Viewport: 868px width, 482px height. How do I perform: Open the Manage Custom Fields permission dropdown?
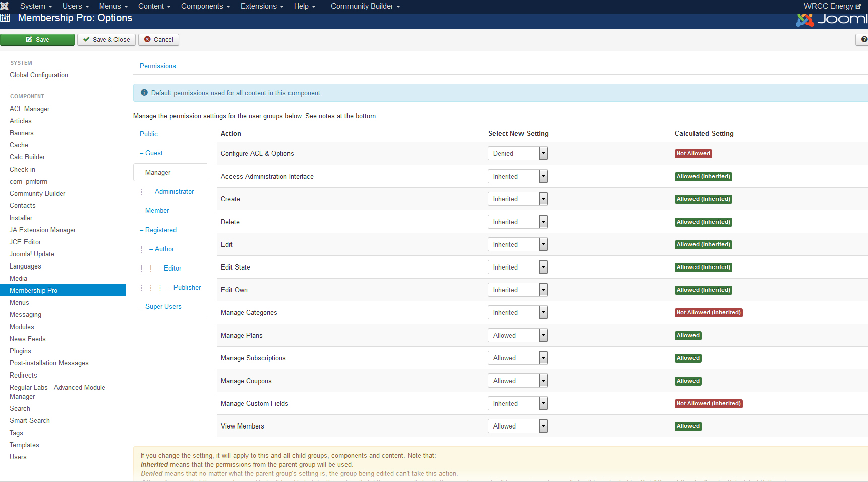(517, 403)
